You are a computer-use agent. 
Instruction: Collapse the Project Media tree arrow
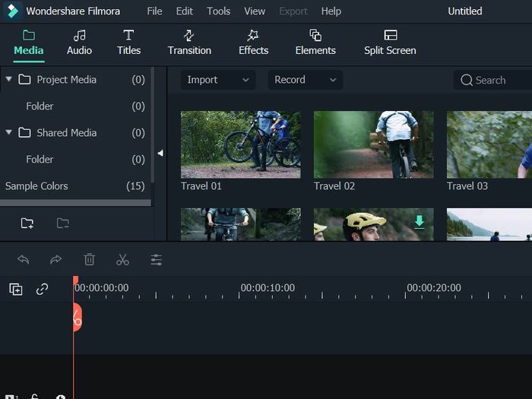pyautogui.click(x=9, y=79)
